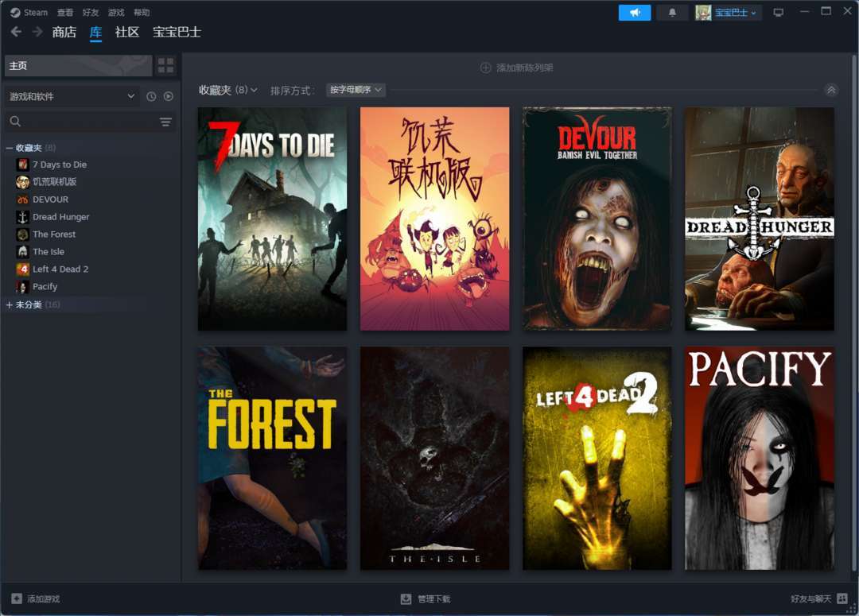Viewport: 859px width, 616px height.
Task: Toggle the collections grid view icon
Action: tap(165, 66)
